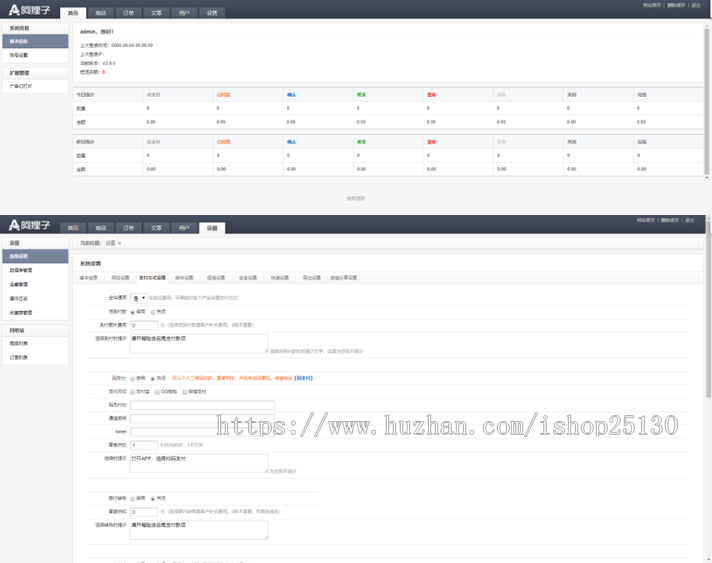The height and width of the screenshot is (563, 712).
Task: Check the 微信支付 payment method checkbox
Action: coord(184,392)
